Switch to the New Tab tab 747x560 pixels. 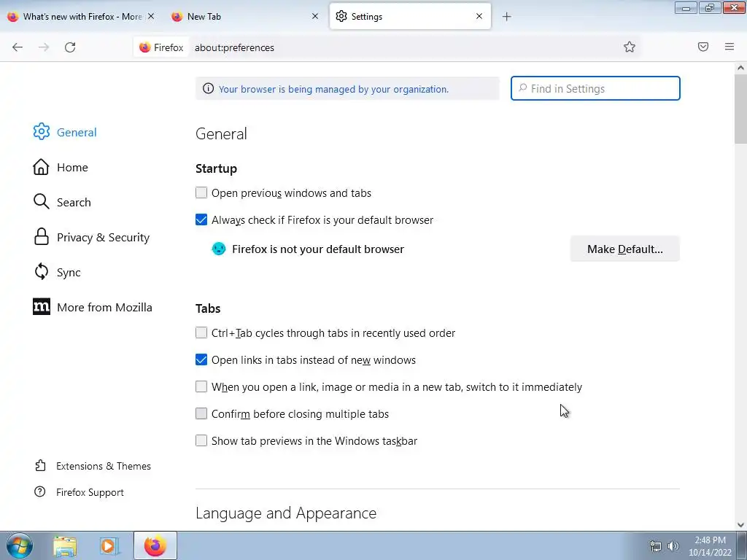click(x=244, y=16)
